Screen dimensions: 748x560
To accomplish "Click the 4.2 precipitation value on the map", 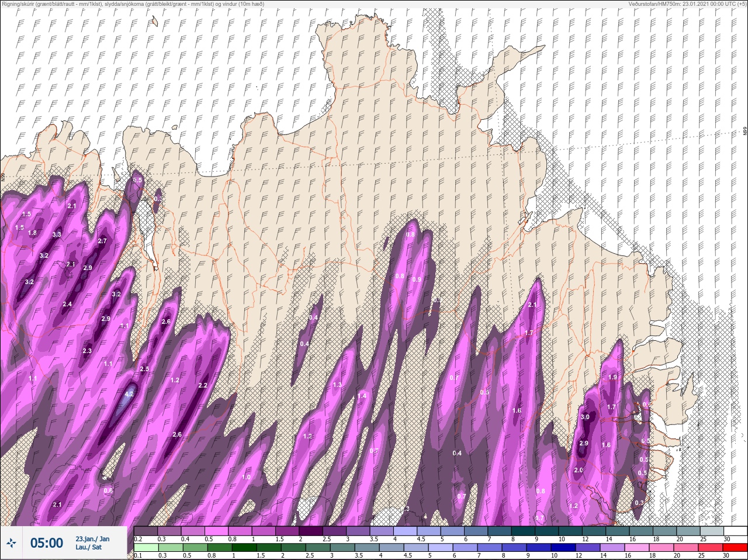I will (x=130, y=395).
